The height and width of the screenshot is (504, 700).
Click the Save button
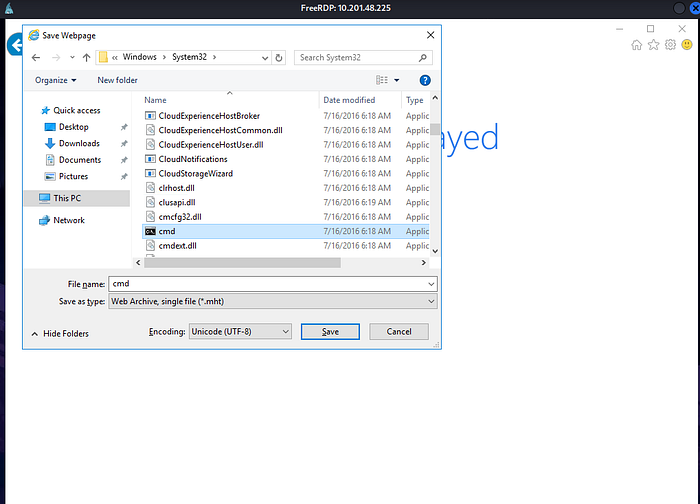click(330, 332)
